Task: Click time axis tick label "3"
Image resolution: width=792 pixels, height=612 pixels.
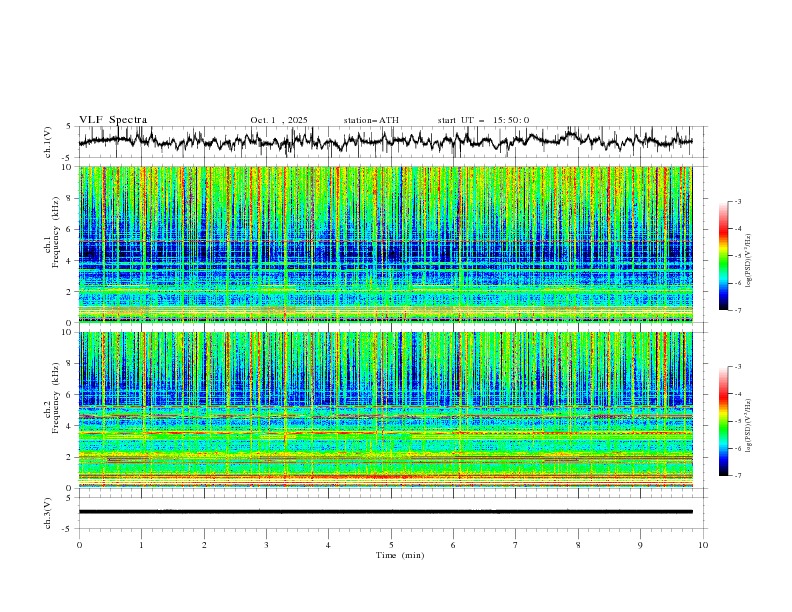Action: tap(266, 545)
